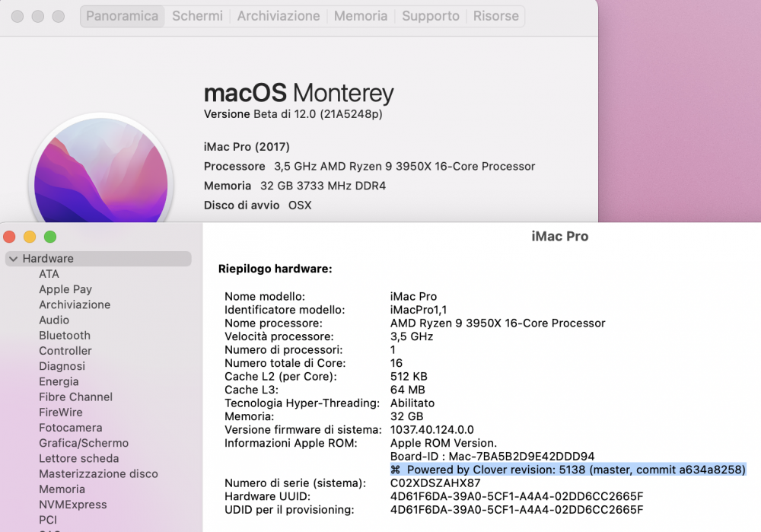Click the UDID per il provisioning value
The image size is (761, 532).
[x=517, y=510]
